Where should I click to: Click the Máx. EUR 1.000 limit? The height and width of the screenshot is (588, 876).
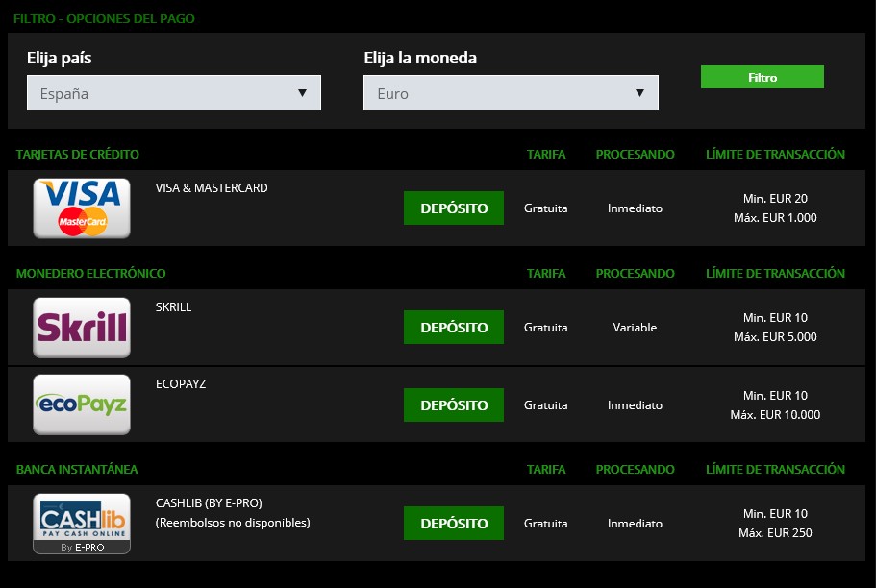pos(775,218)
